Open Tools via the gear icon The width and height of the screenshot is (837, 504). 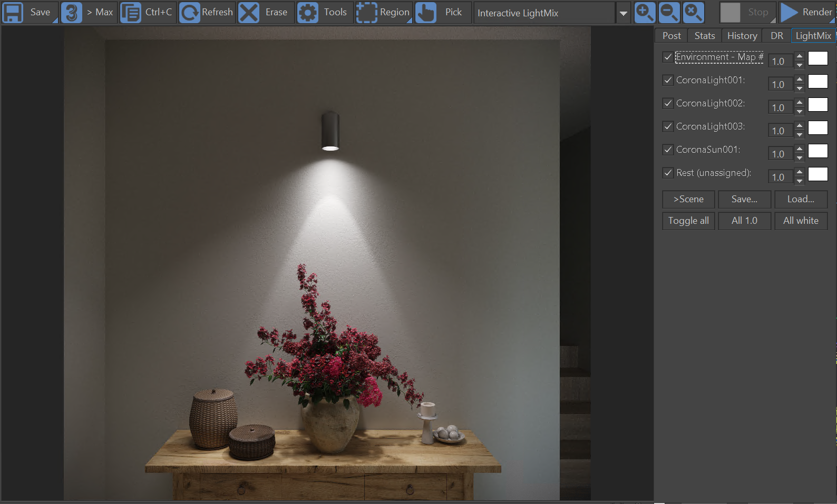[308, 13]
